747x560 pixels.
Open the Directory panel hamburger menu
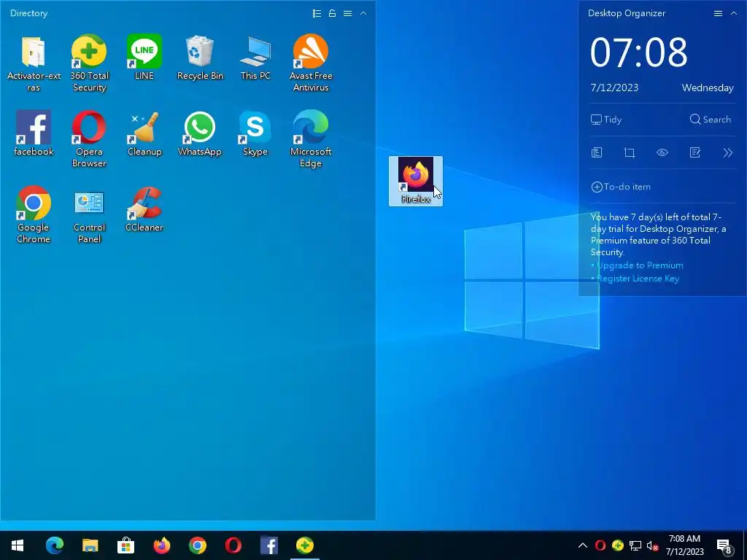point(348,13)
